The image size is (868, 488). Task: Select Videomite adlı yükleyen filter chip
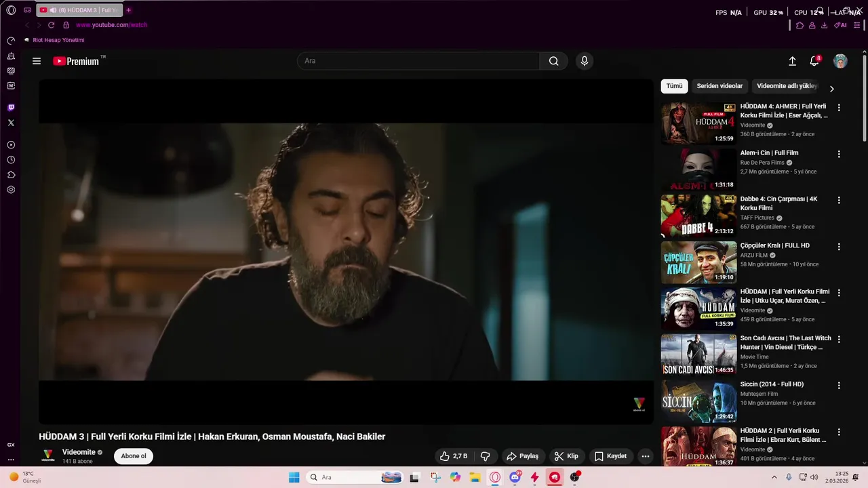tap(787, 86)
